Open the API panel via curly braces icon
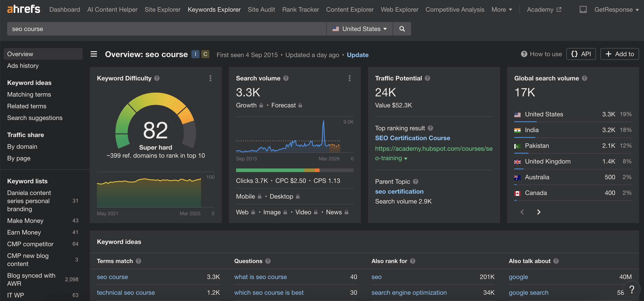The width and height of the screenshot is (644, 301). pos(581,54)
